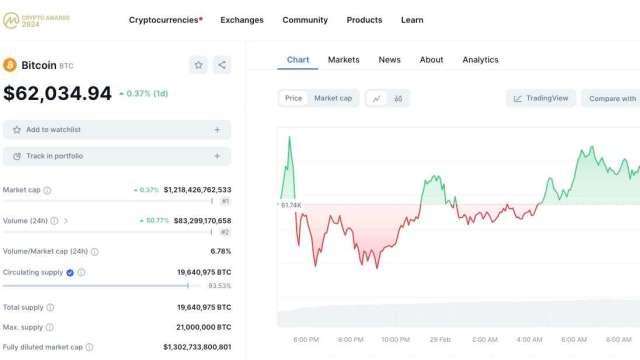
Task: Switch chart to Price view
Action: (293, 98)
